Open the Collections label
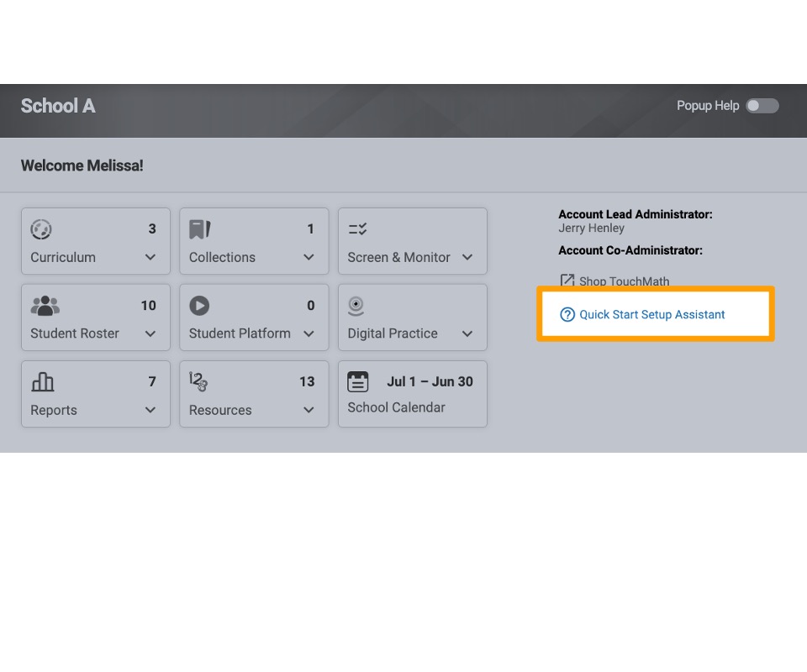Image resolution: width=807 pixels, height=672 pixels. click(x=222, y=257)
